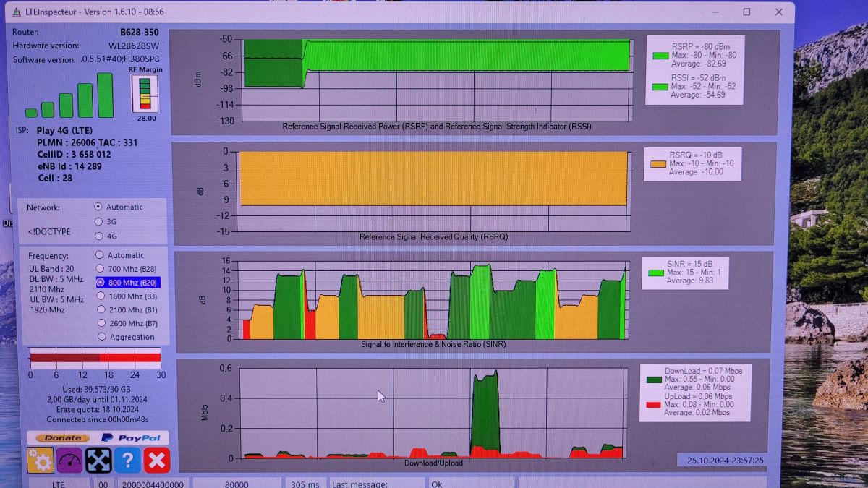
Task: Click ISP name Play 4G (LTE)
Action: 64,131
